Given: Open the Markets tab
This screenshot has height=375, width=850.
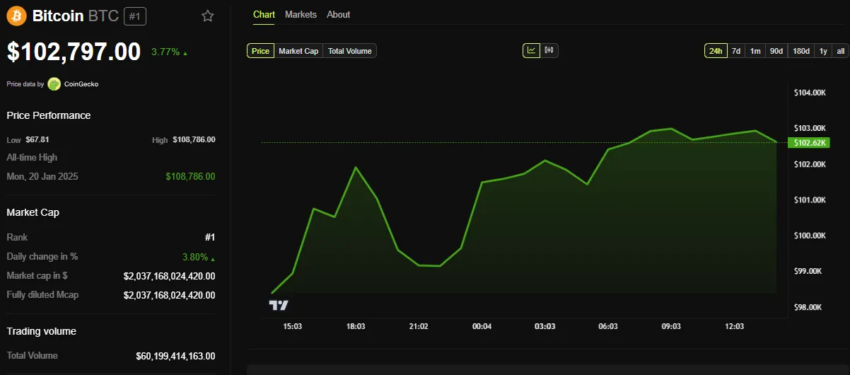Looking at the screenshot, I should point(301,15).
